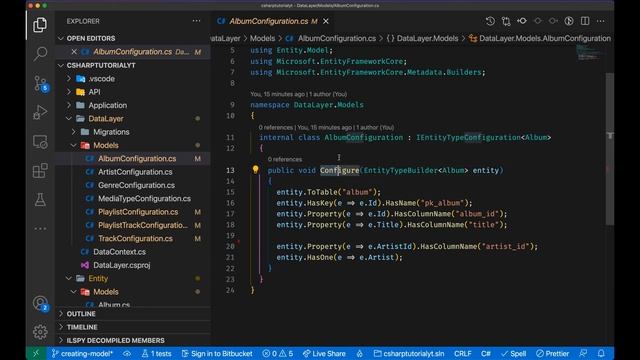Select csharptutorialyt.sln project in status bar
The width and height of the screenshot is (640, 360).
pyautogui.click(x=409, y=353)
